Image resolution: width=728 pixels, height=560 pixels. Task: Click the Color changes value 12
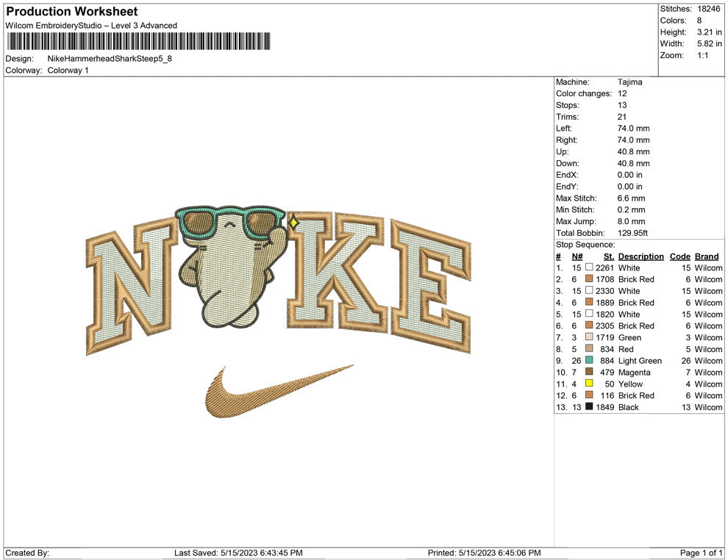(622, 94)
